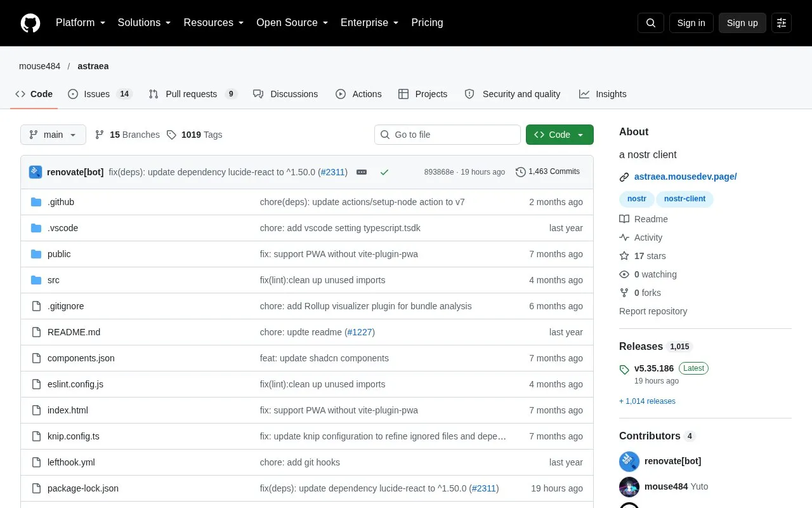View the green checkmark build status
Viewport: 812px width, 508px height.
[x=384, y=172]
